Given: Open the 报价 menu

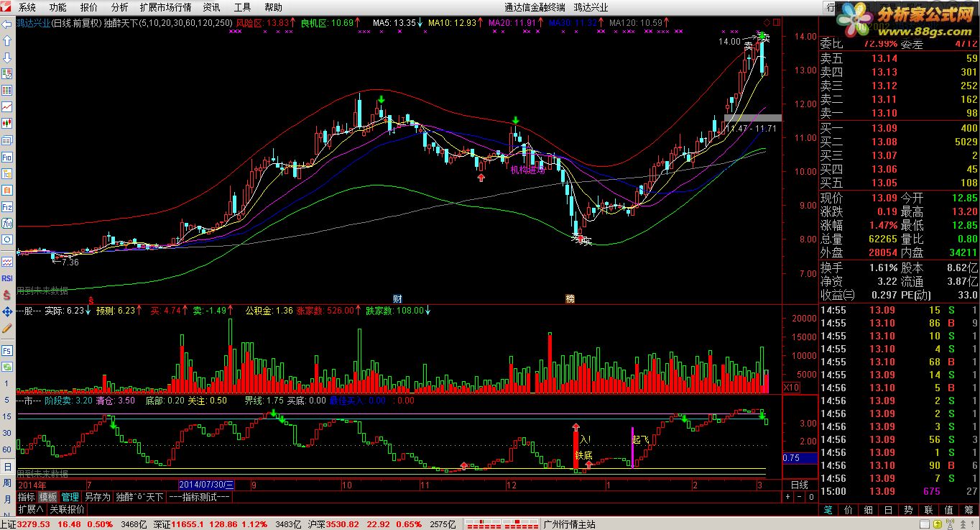Looking at the screenshot, I should [x=89, y=7].
